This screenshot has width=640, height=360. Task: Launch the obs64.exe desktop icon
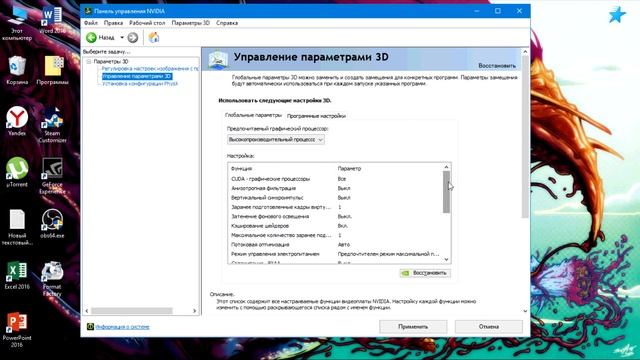[52, 224]
